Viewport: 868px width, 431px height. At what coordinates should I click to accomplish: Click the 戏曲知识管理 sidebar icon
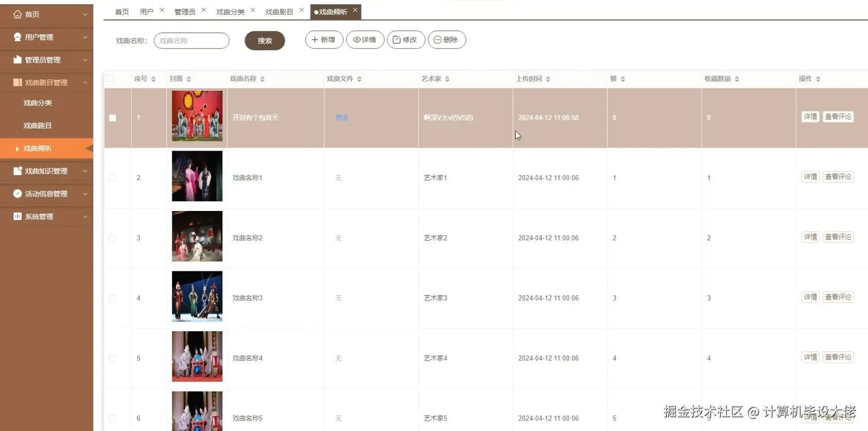18,171
